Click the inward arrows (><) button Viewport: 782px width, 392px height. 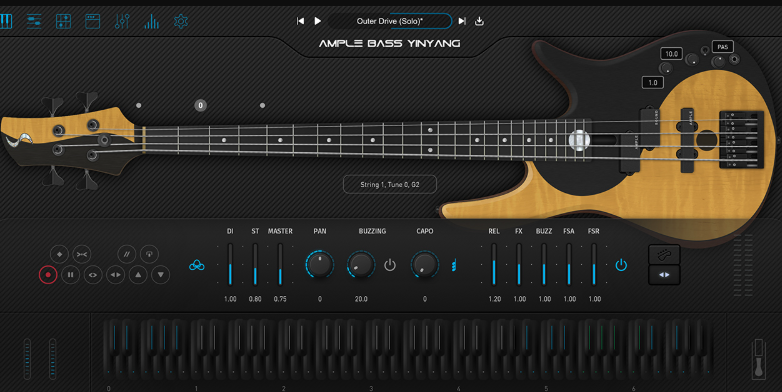click(82, 254)
